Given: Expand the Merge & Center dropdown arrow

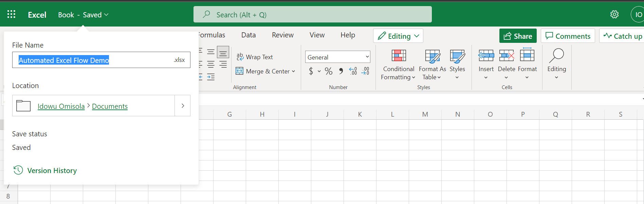Looking at the screenshot, I should [294, 71].
